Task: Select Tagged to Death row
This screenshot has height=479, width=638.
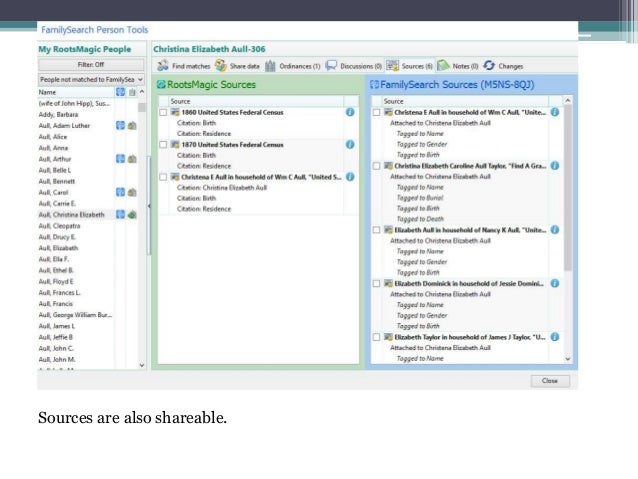Action: pyautogui.click(x=420, y=219)
